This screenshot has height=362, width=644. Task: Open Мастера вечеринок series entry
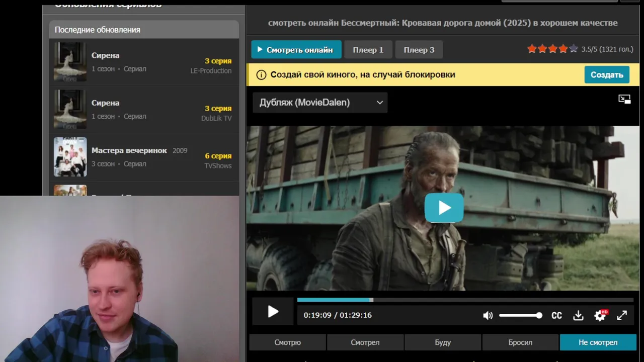click(x=144, y=157)
